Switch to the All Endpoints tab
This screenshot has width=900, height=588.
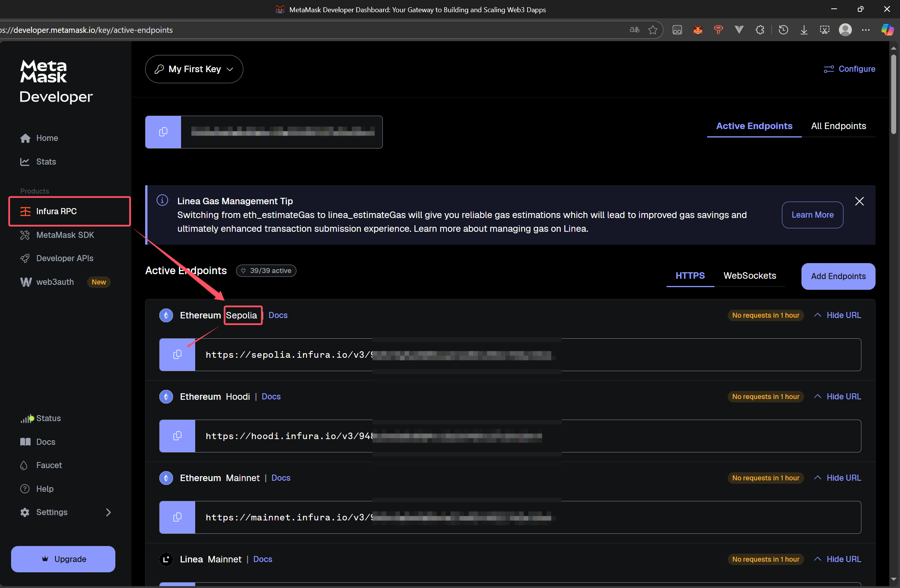click(838, 126)
